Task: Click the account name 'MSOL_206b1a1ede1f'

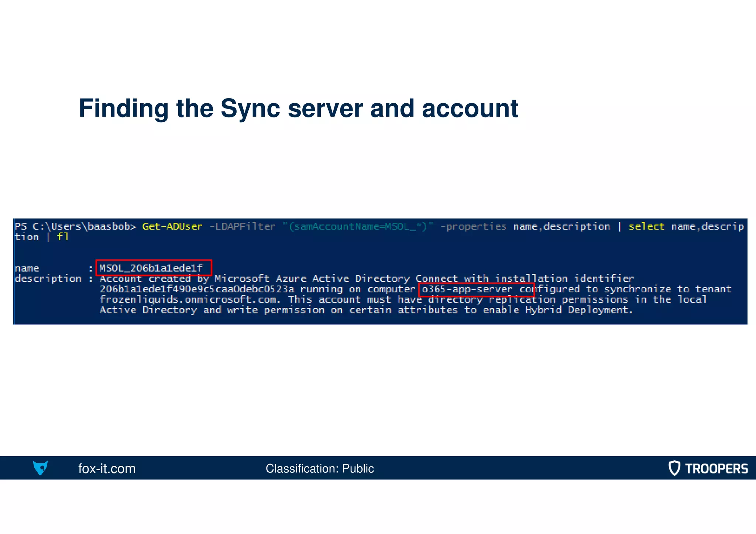Action: [x=151, y=268]
